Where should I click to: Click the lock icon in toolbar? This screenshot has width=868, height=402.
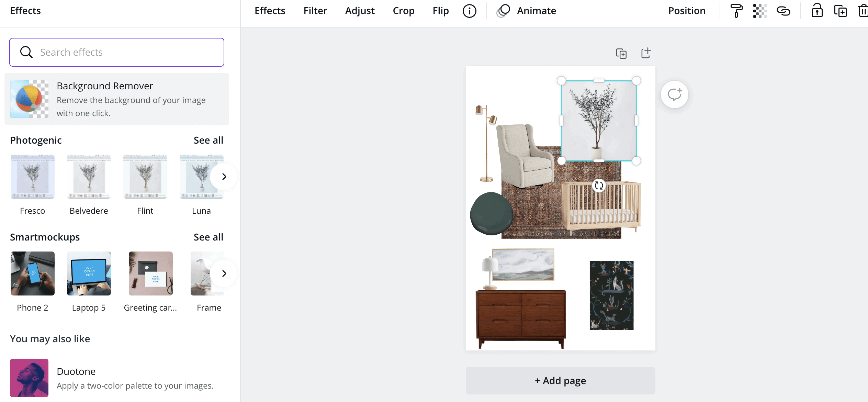click(x=816, y=11)
